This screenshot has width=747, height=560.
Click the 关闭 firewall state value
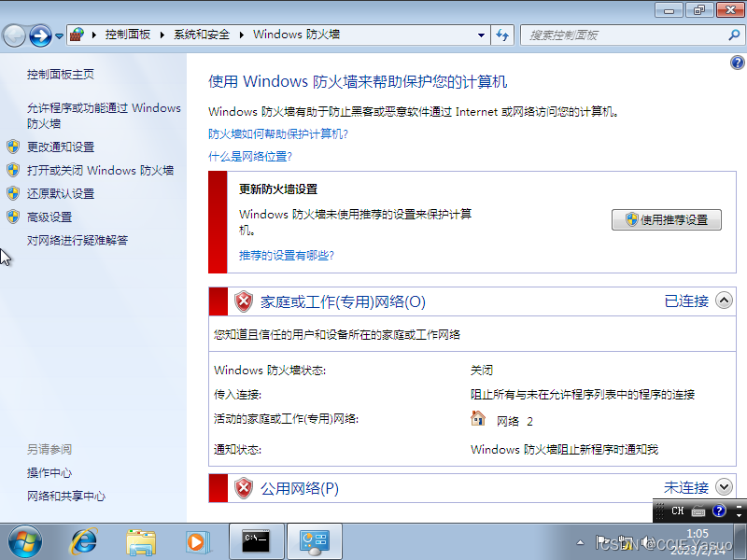482,371
